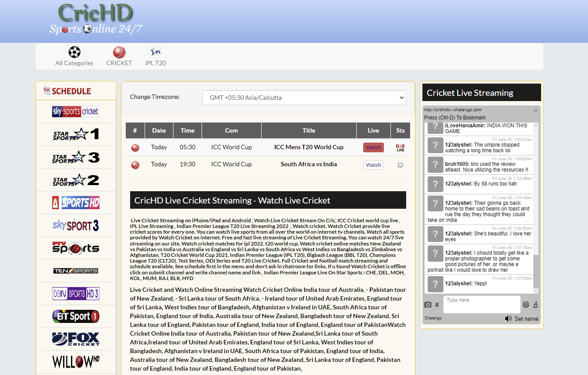Click the ICC Mens T20 World Cup title
Image resolution: width=588 pixels, height=375 pixels.
point(309,147)
